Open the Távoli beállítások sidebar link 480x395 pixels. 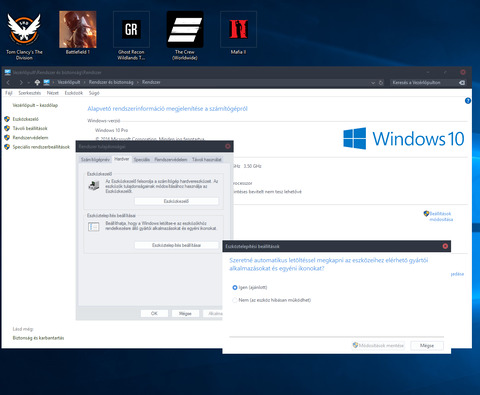click(x=30, y=128)
